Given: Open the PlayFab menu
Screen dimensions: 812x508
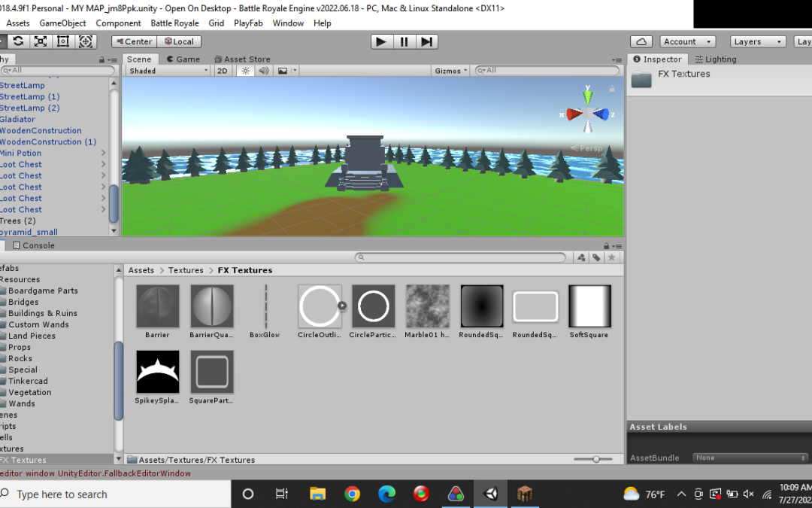Looking at the screenshot, I should click(248, 23).
